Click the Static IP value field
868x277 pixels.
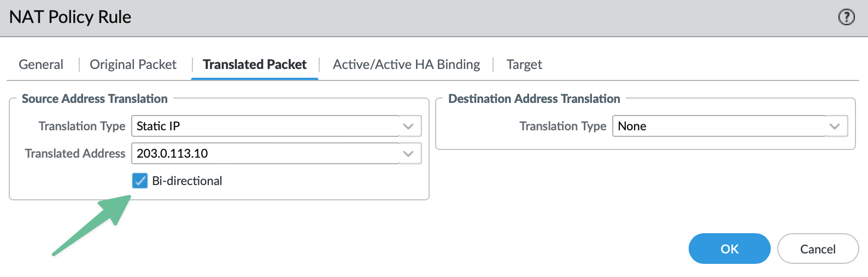point(266,126)
